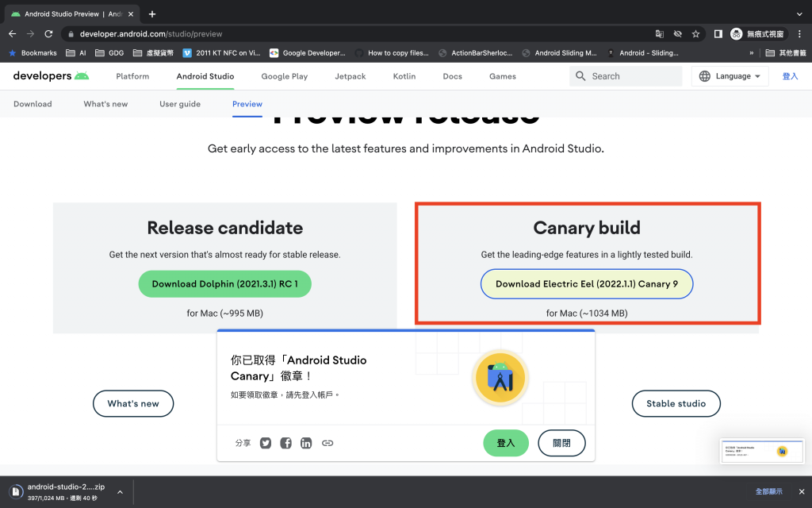
Task: Close the Android Studio Preview tab
Action: [x=131, y=14]
